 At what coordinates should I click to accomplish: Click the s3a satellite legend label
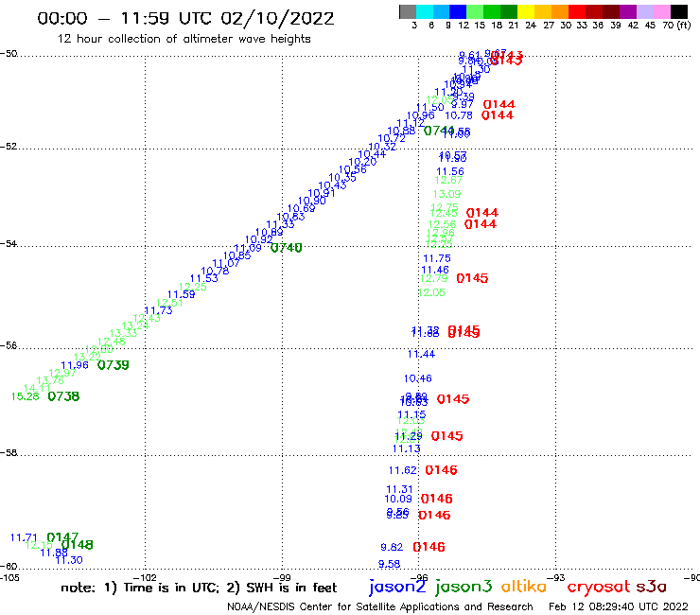(x=651, y=587)
